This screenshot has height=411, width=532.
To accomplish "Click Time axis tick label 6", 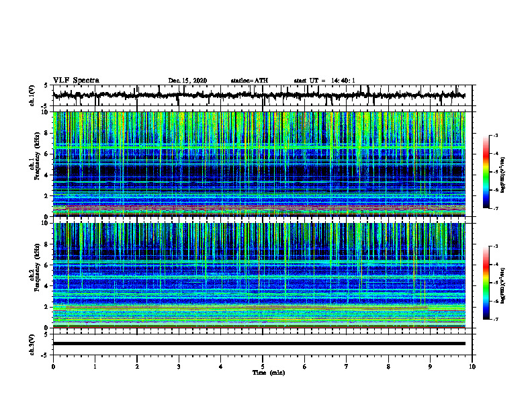I will coord(305,367).
